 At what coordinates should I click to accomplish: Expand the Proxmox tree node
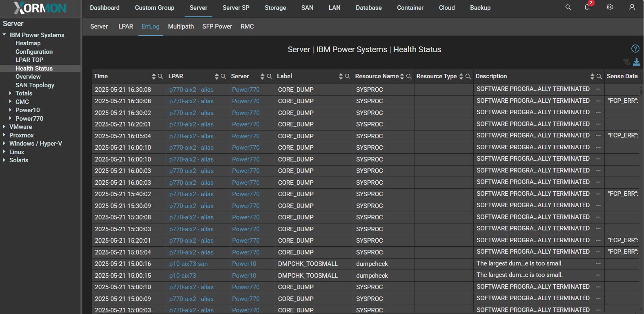4,135
